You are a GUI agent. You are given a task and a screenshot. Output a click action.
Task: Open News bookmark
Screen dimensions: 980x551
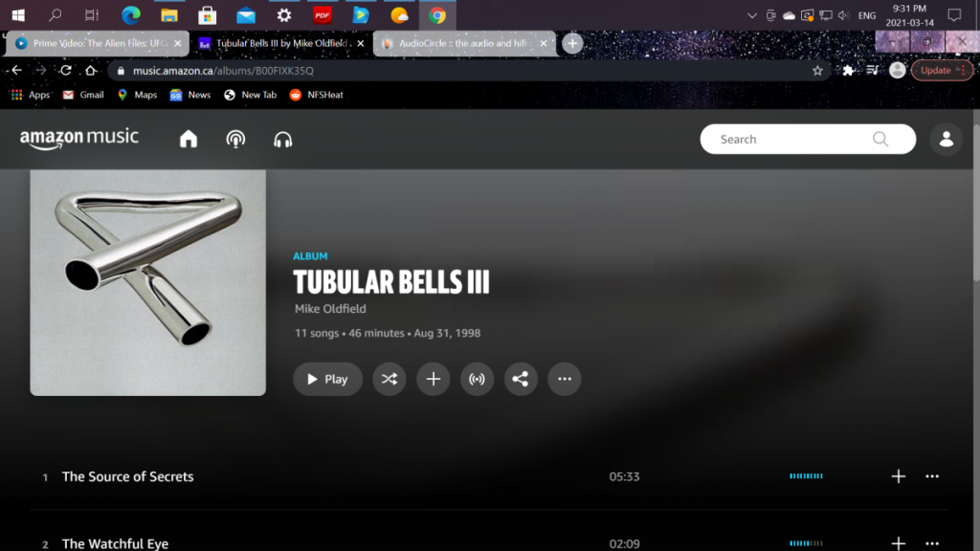(x=190, y=95)
